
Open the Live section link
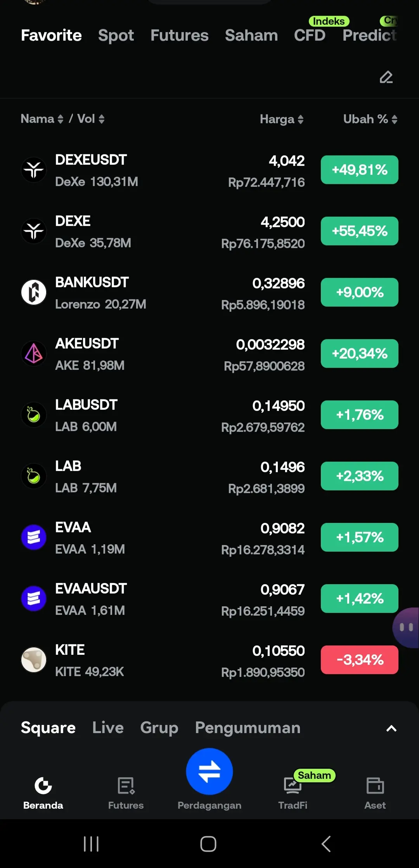coord(108,728)
